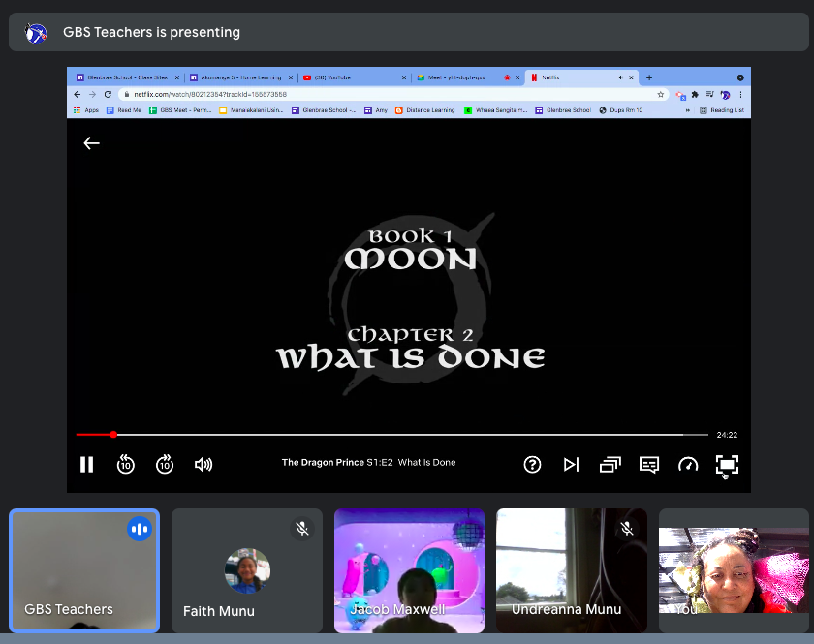Screen dimensions: 814x644
Task: Open the Manaiakalani bookmark folder
Action: tap(251, 110)
